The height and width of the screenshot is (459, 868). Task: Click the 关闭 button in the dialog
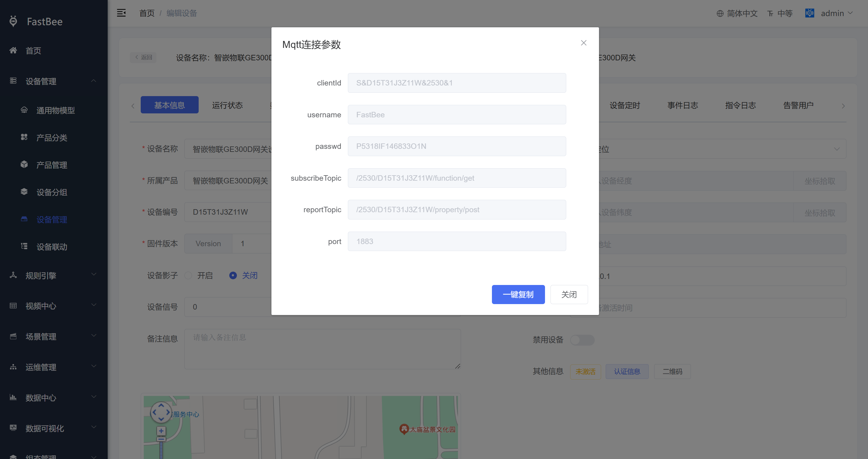click(569, 295)
